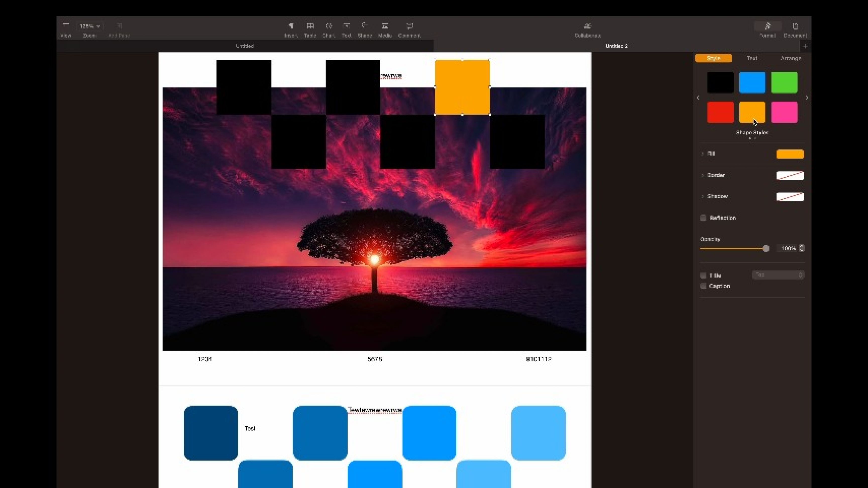The width and height of the screenshot is (868, 488).
Task: Apply the black shape style
Action: 720,82
